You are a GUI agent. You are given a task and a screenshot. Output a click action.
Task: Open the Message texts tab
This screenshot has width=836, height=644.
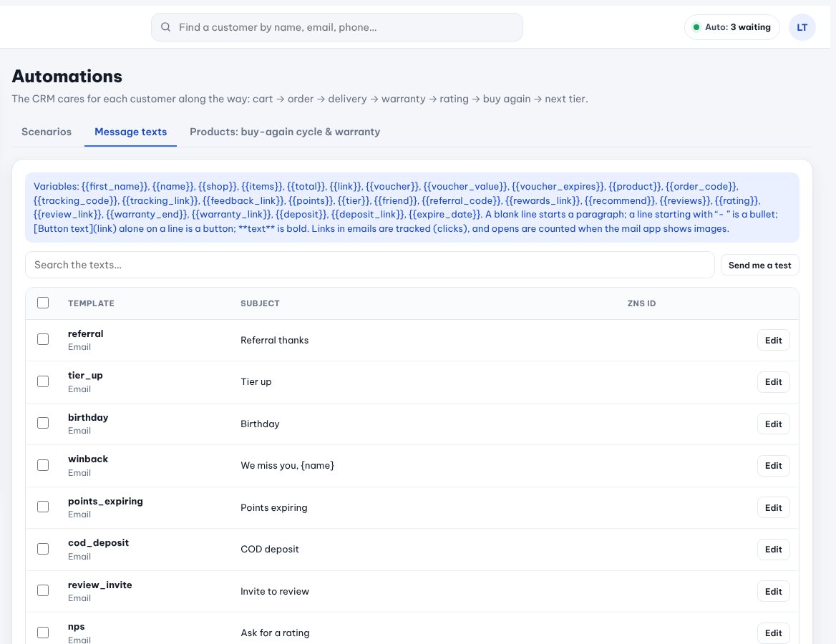tap(130, 132)
